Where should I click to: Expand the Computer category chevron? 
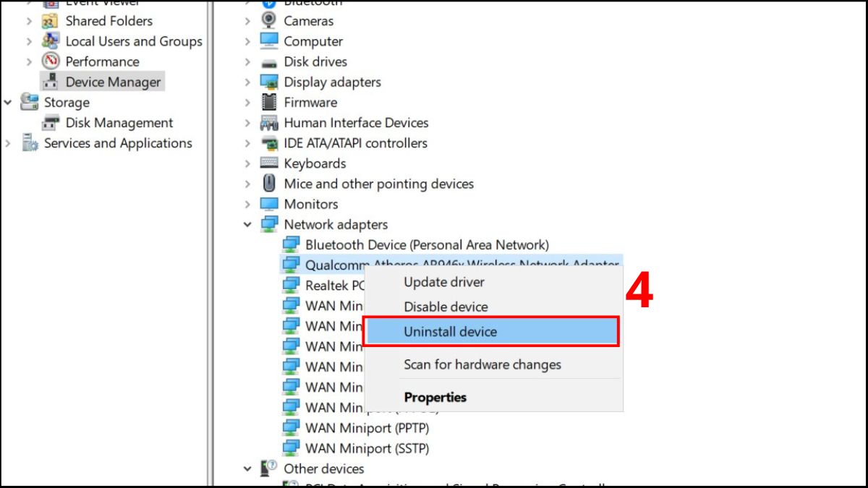247,41
